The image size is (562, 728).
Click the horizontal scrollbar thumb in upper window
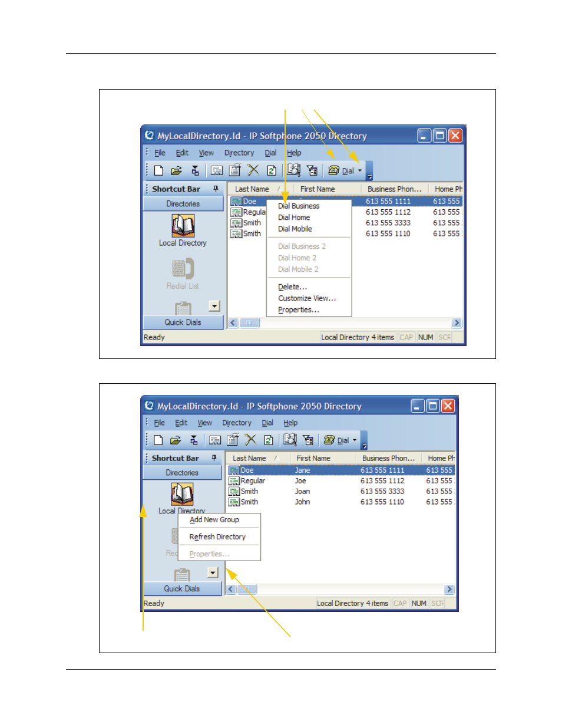pos(249,323)
